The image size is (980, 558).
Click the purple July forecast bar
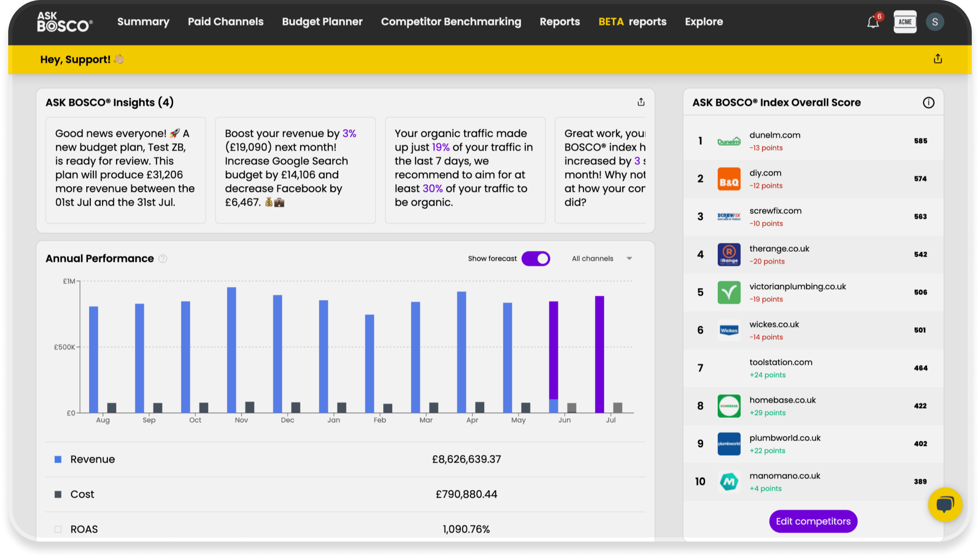(599, 353)
